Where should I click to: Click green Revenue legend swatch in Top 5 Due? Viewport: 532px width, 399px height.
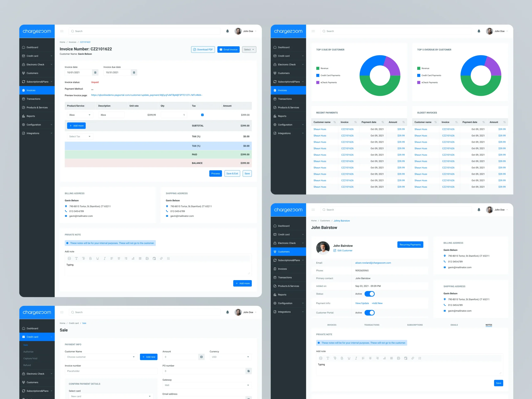click(318, 68)
